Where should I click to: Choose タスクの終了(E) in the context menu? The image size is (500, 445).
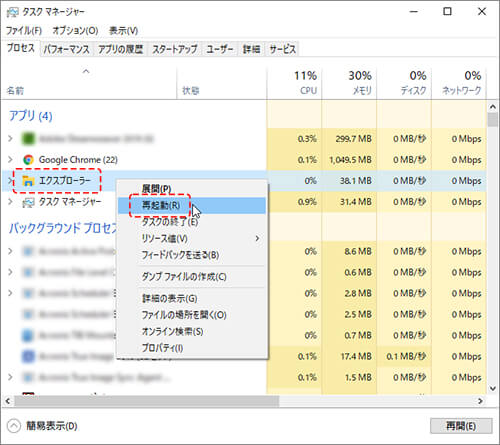[192, 222]
